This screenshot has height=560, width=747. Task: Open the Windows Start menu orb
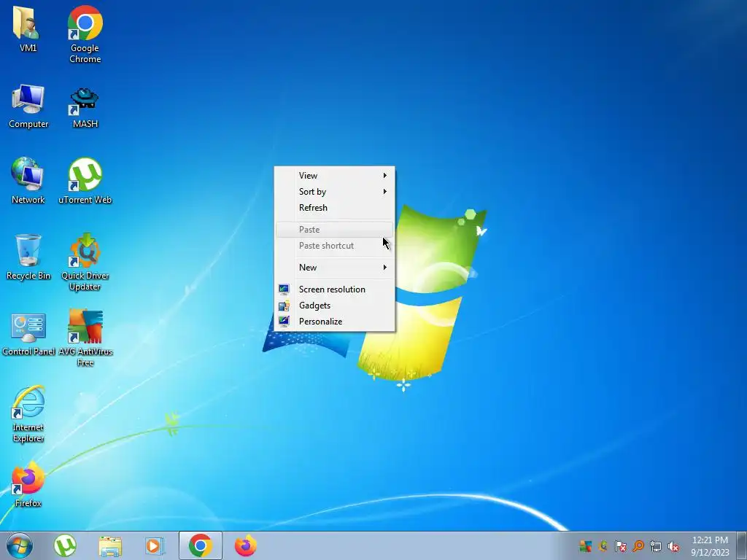(19, 545)
